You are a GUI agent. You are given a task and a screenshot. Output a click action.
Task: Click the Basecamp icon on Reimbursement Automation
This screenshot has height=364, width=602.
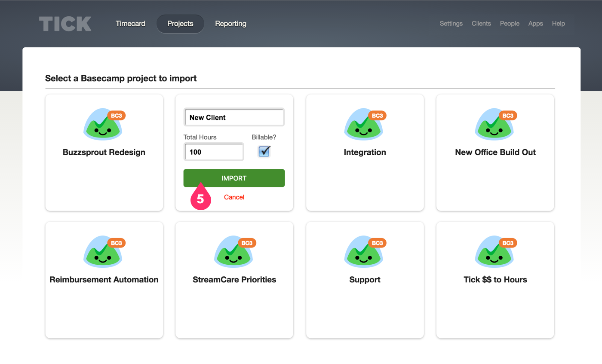[103, 252]
